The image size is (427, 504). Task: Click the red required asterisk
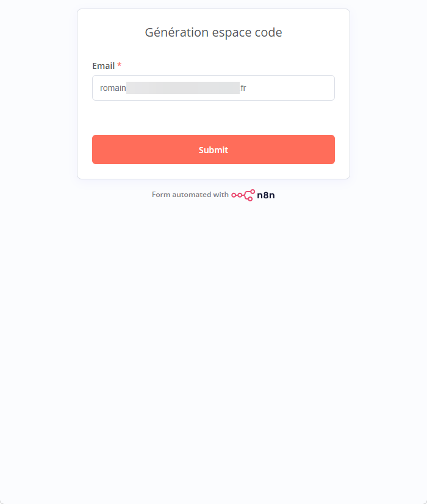pos(120,65)
